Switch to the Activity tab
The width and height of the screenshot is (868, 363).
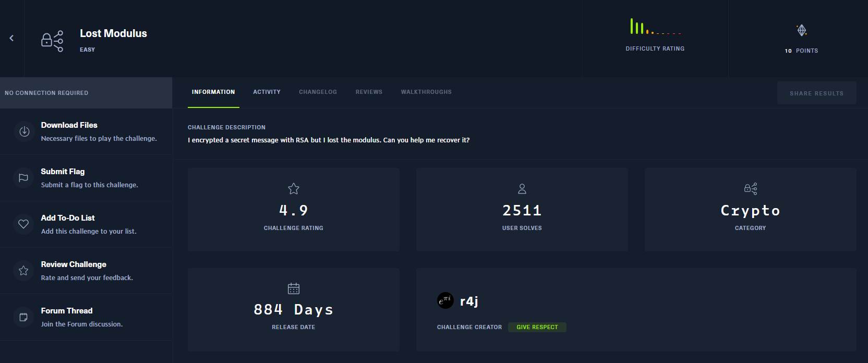click(267, 92)
